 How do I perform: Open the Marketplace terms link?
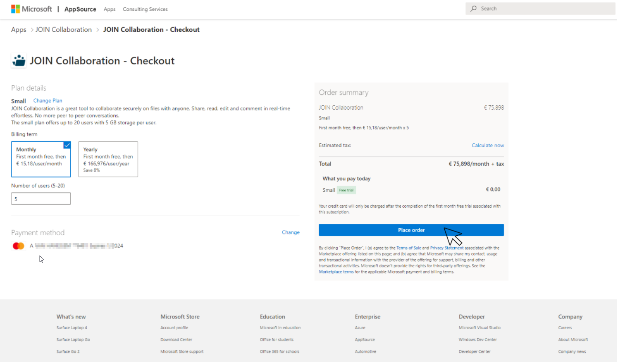336,272
